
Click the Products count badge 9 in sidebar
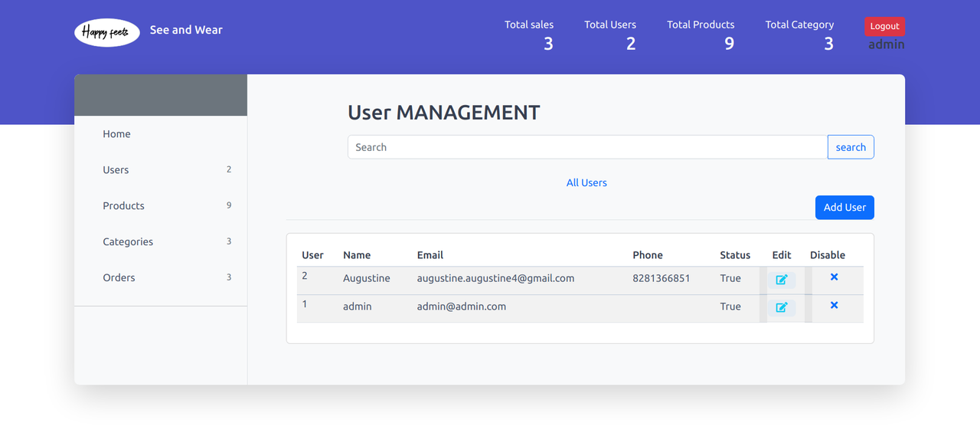pos(229,205)
